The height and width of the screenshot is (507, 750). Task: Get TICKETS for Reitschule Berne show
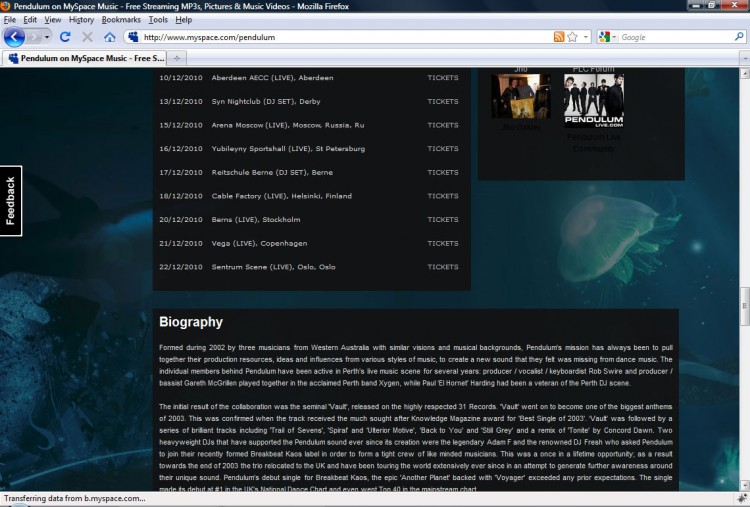pos(442,172)
